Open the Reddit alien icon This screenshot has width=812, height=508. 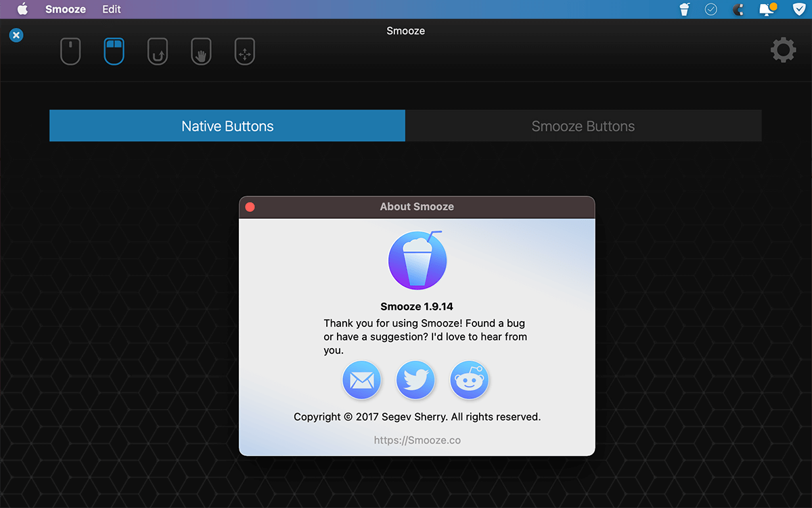(470, 381)
